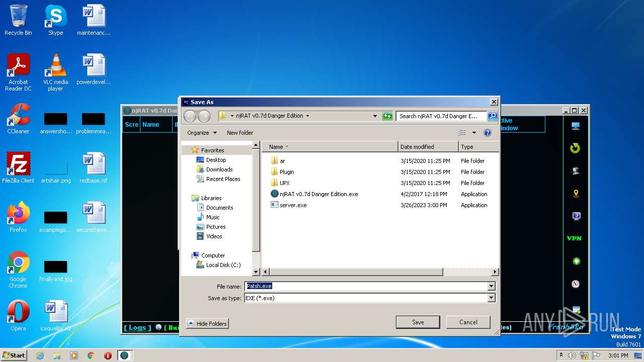Sort files by the Type column
644x362 pixels.
coord(478,147)
